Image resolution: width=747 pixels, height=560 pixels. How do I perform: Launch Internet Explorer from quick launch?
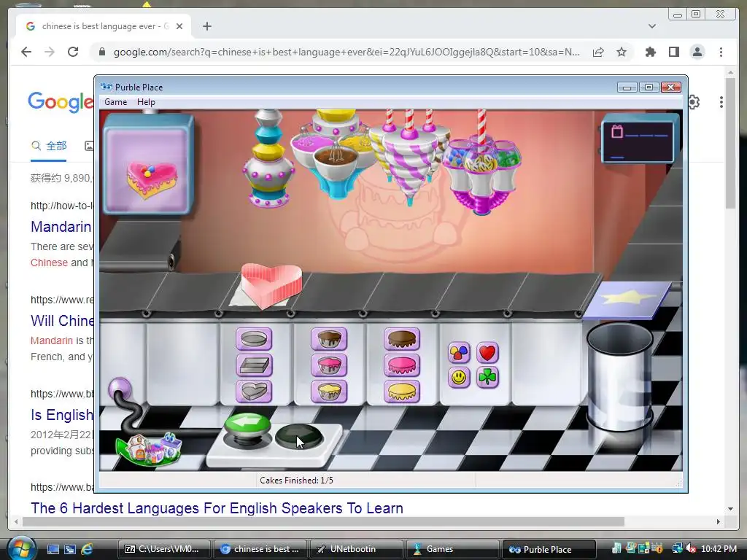87,549
